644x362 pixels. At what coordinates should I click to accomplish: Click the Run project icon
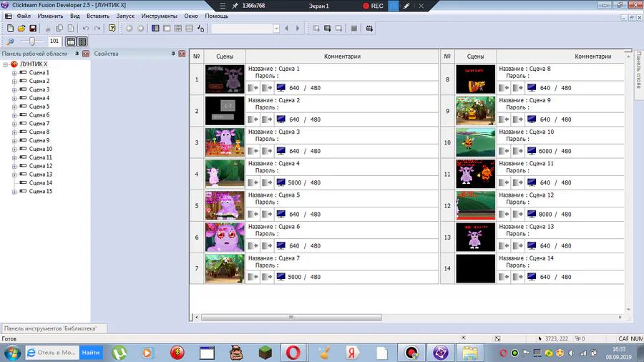(316, 29)
